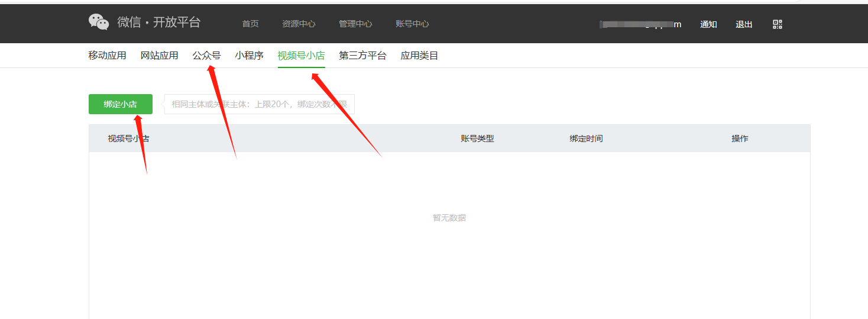Click the 操作 column header
The height and width of the screenshot is (319, 868).
pos(740,138)
